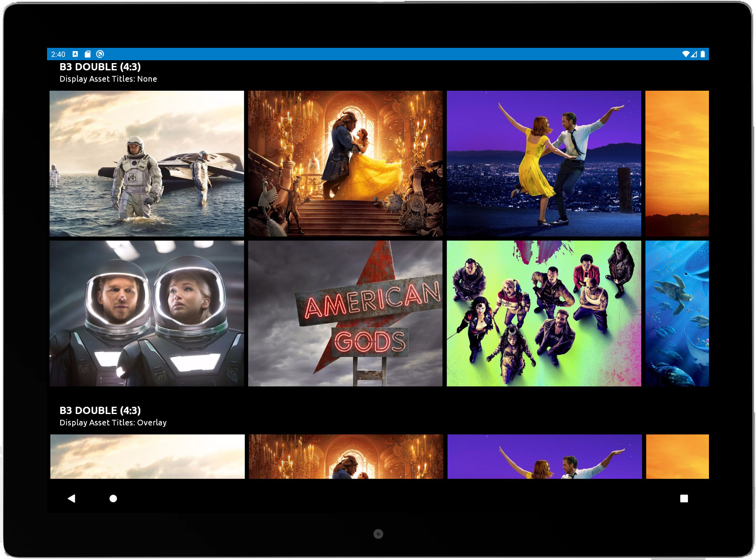The image size is (756, 560).
Task: Tap 'Display Asset Titles: None' subtitle
Action: point(108,79)
